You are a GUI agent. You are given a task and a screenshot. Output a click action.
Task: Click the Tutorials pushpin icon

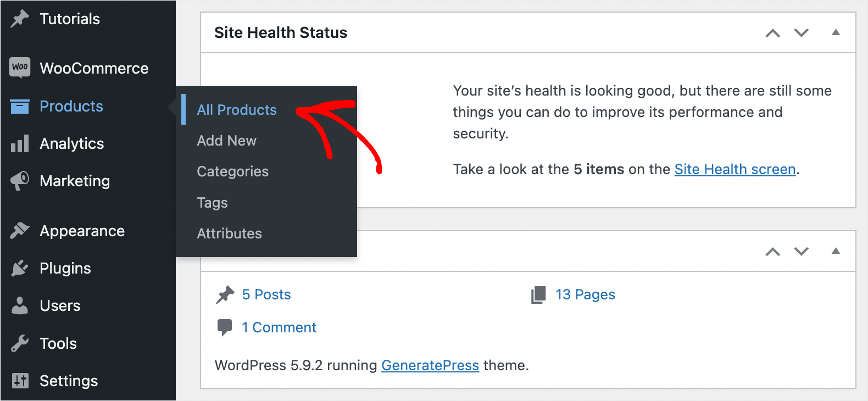point(20,19)
